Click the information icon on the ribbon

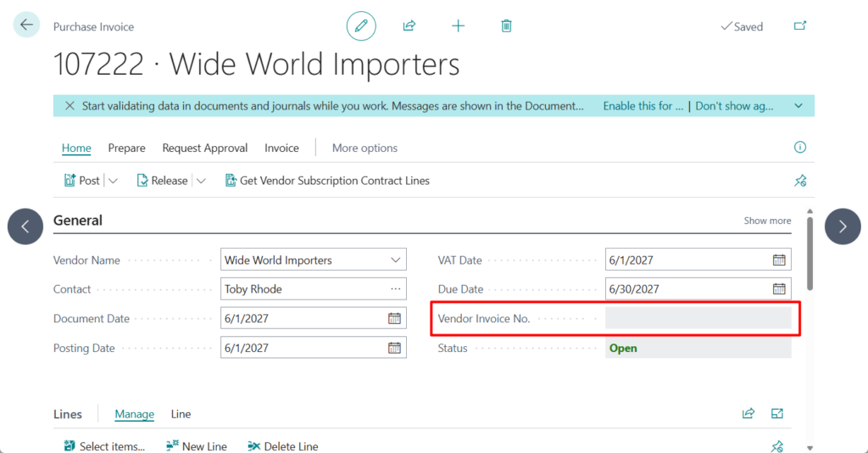[x=799, y=148]
